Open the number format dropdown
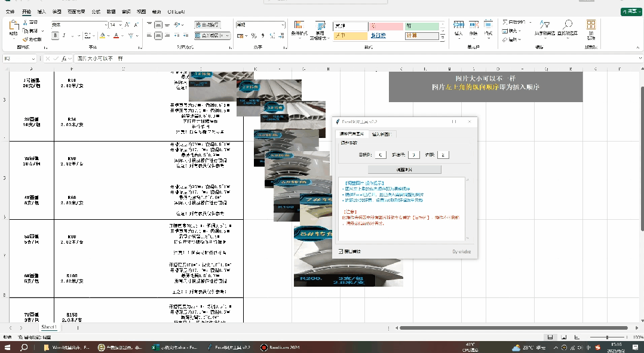The width and height of the screenshot is (644, 353). pyautogui.click(x=283, y=25)
